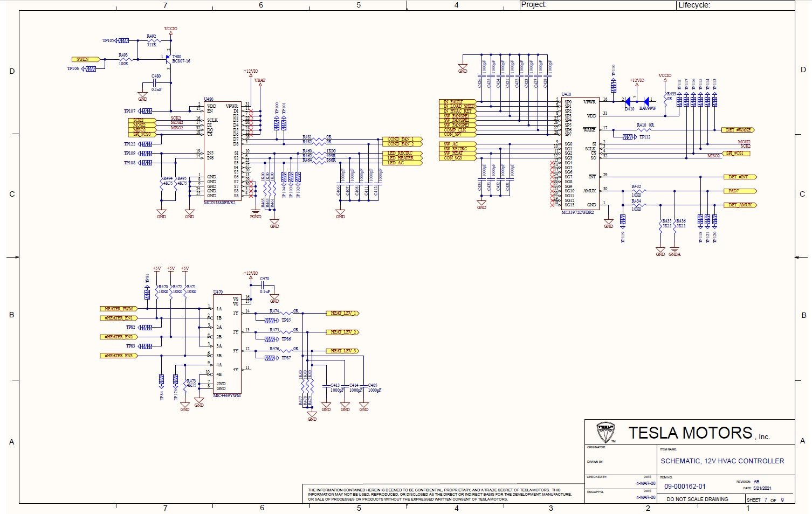Click the MC33972DWBR2 part number text
The image size is (812, 514).
pos(577,212)
